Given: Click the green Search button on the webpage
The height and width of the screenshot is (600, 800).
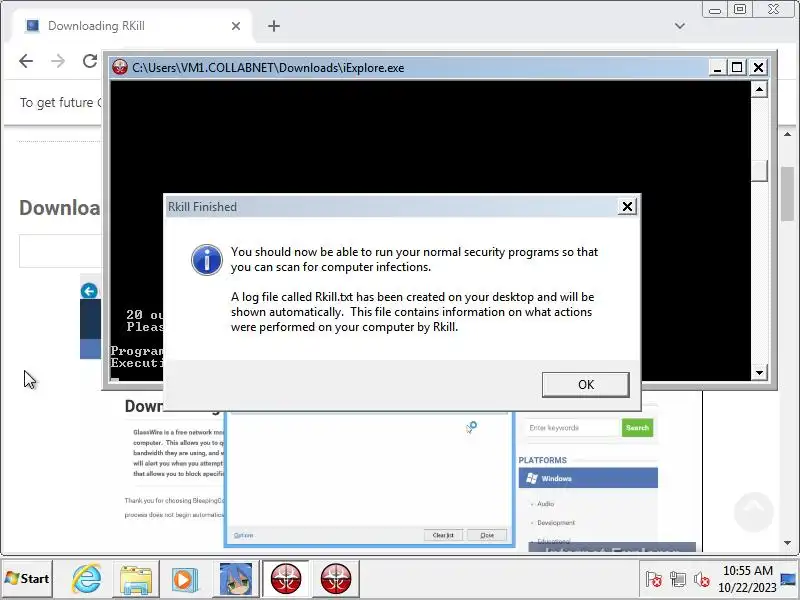Looking at the screenshot, I should tap(637, 428).
